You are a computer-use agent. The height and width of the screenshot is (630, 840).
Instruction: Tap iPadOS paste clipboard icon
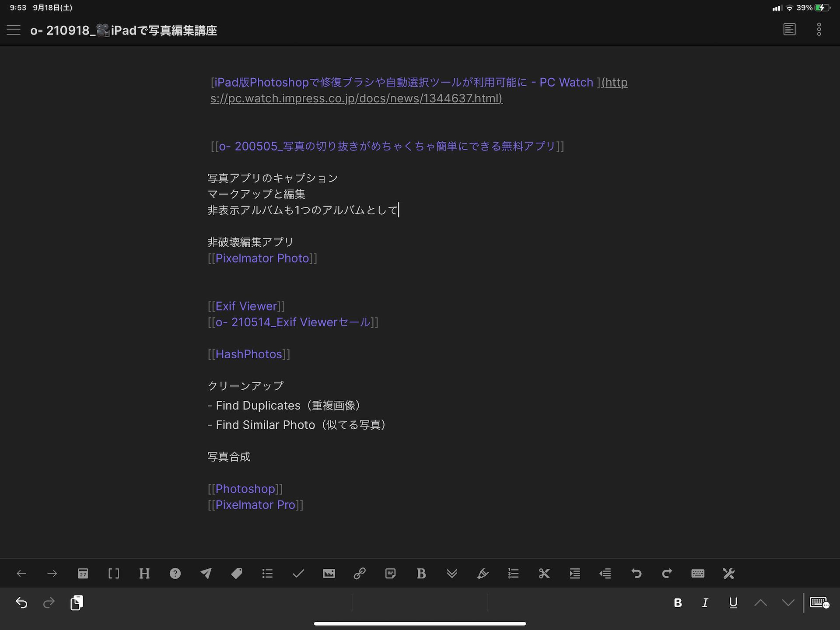pos(77,603)
